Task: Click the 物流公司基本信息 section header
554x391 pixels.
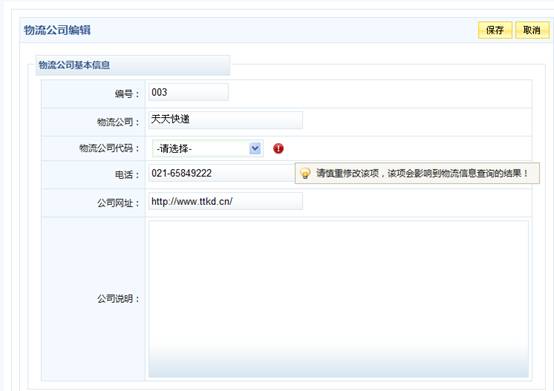Action: pyautogui.click(x=133, y=65)
